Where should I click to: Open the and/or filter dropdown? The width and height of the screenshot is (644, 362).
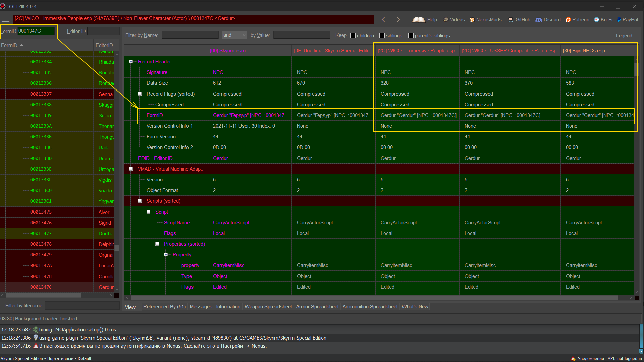tap(234, 35)
